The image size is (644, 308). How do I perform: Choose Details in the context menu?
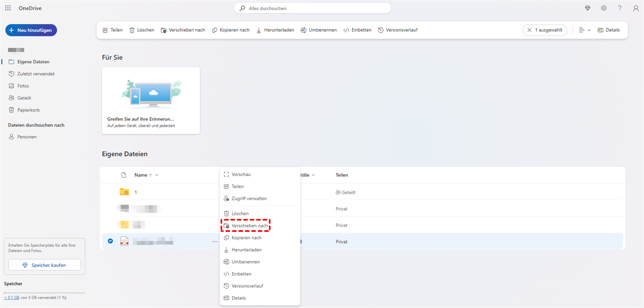[260, 298]
